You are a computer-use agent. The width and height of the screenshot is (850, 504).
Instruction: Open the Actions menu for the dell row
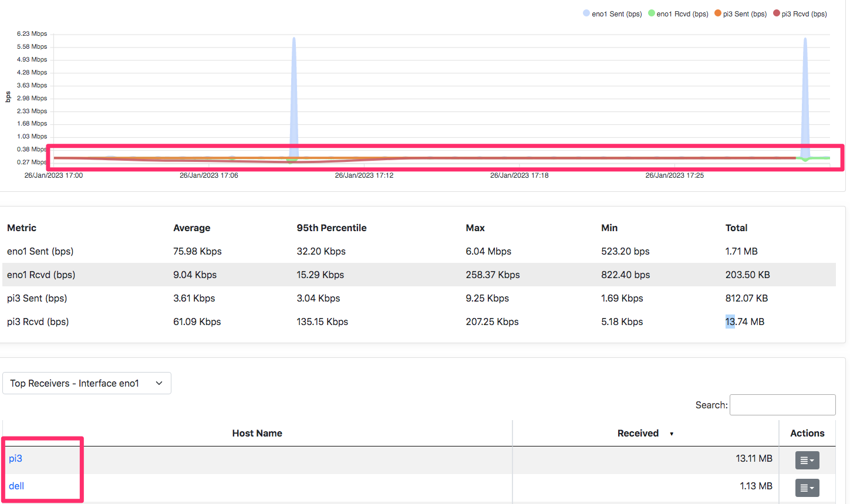pos(807,488)
